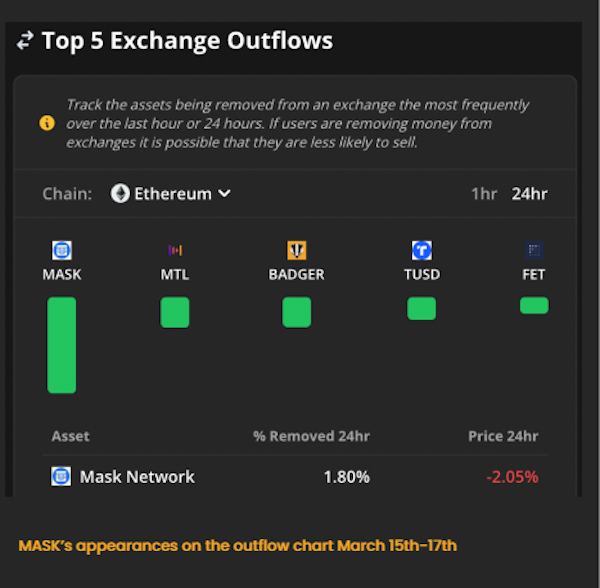Switch to the 24hr timeframe
The width and height of the screenshot is (600, 588).
pyautogui.click(x=529, y=193)
